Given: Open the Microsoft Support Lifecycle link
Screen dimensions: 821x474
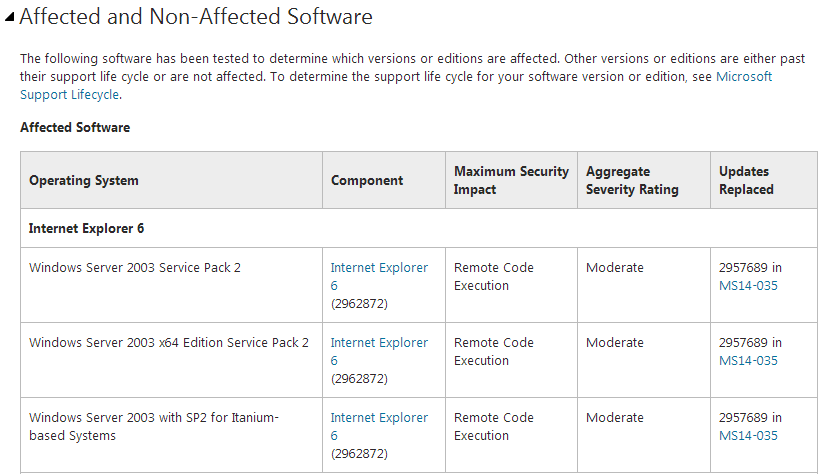Looking at the screenshot, I should pyautogui.click(x=744, y=77).
